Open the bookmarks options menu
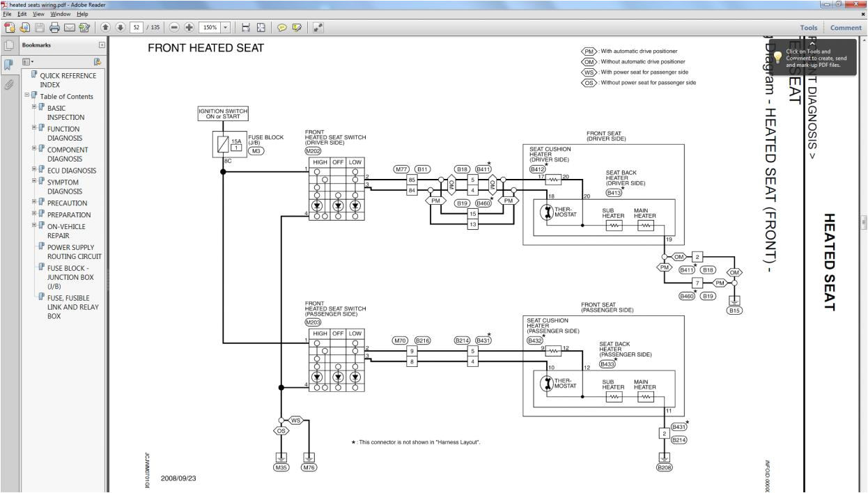 coord(26,61)
